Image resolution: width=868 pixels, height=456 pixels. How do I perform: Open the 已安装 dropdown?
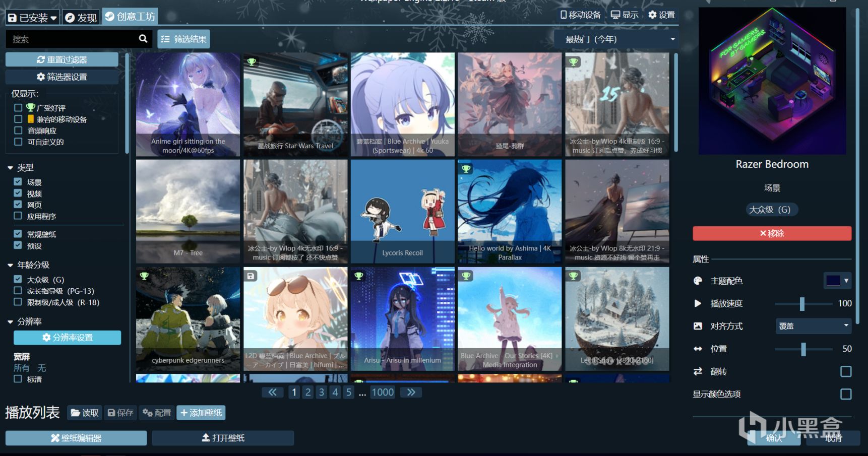coord(33,18)
